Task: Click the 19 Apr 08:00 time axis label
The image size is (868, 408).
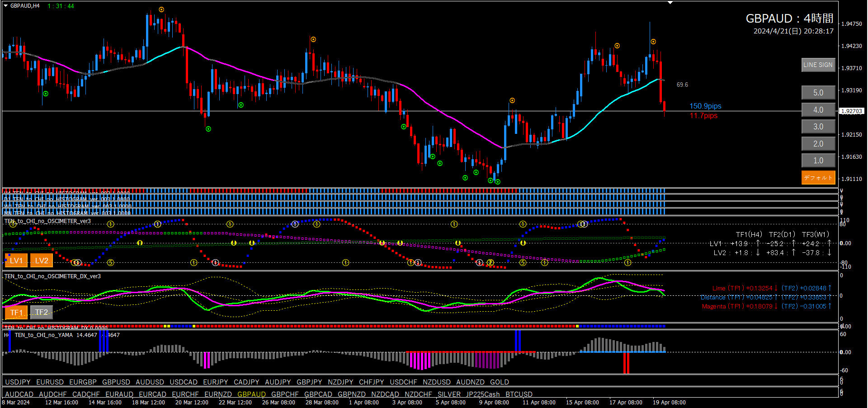Action: pos(669,403)
